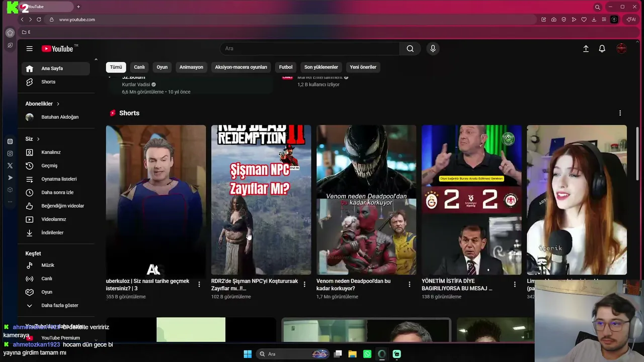Open WhatsApp from the taskbar

click(x=367, y=354)
